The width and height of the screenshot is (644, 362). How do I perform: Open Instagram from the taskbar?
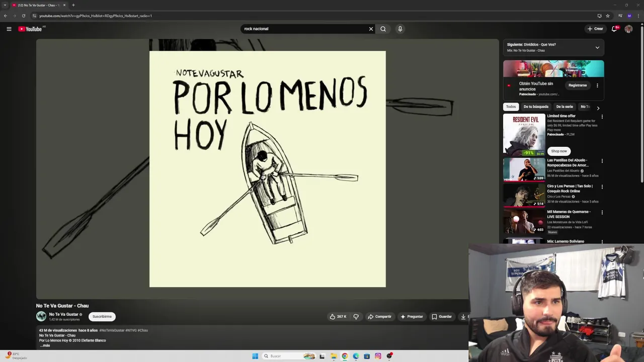pos(378,356)
